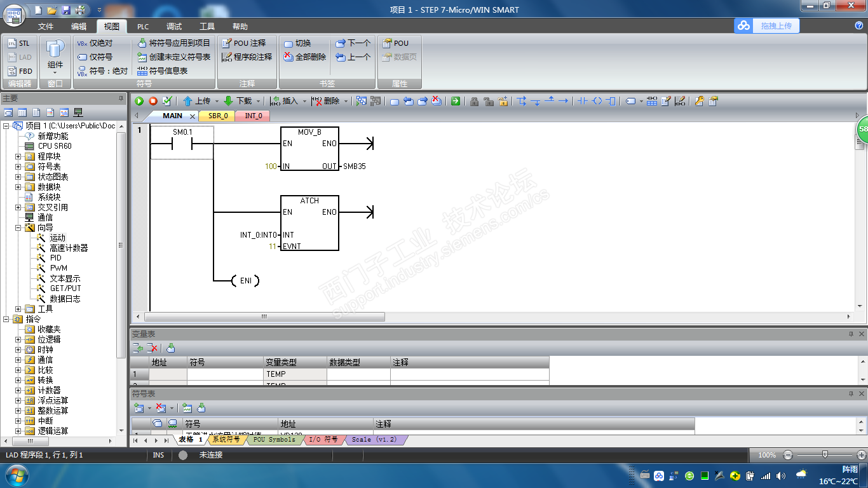This screenshot has height=488, width=868.
Task: Click the Windows Start button
Action: tap(17, 475)
